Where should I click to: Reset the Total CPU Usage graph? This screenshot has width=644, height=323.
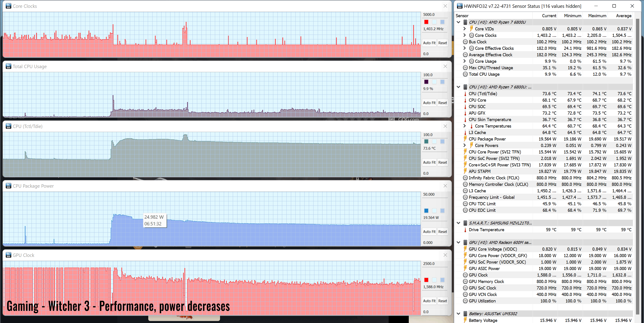(x=443, y=103)
